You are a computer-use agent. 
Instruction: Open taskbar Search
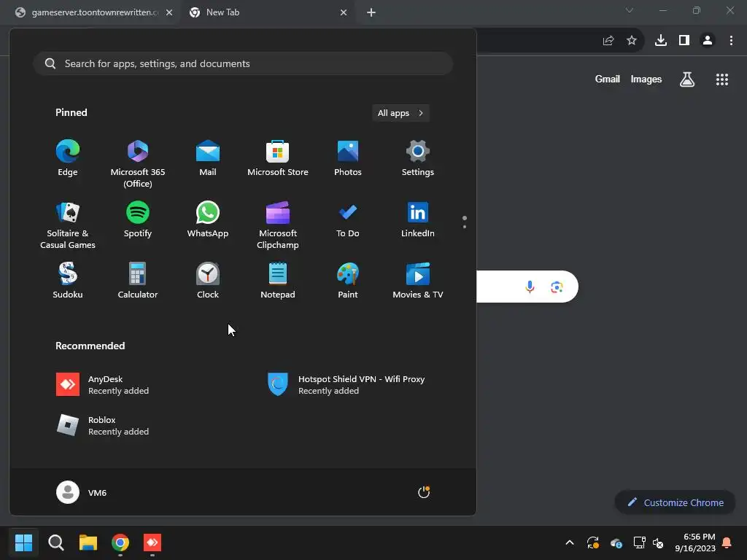(55, 542)
